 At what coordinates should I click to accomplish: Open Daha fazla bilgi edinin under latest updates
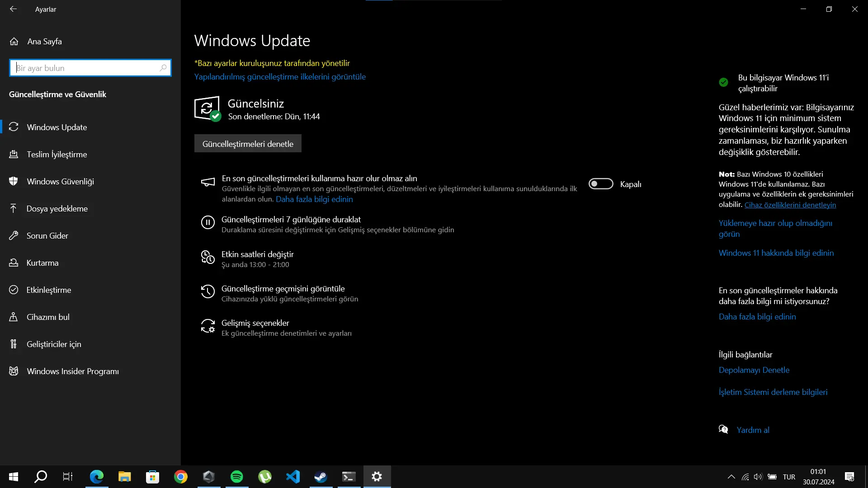[314, 199]
